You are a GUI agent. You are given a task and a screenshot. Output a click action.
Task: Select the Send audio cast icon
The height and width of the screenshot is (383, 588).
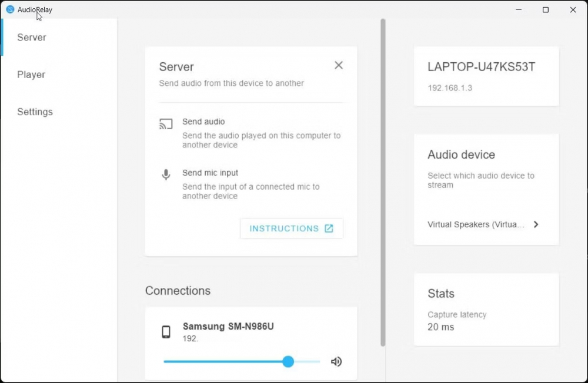click(165, 123)
